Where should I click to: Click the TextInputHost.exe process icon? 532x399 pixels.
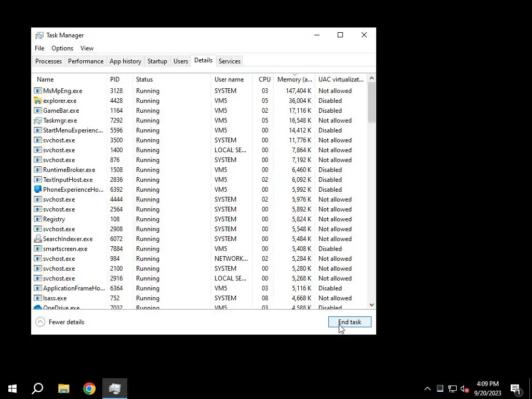click(x=37, y=179)
